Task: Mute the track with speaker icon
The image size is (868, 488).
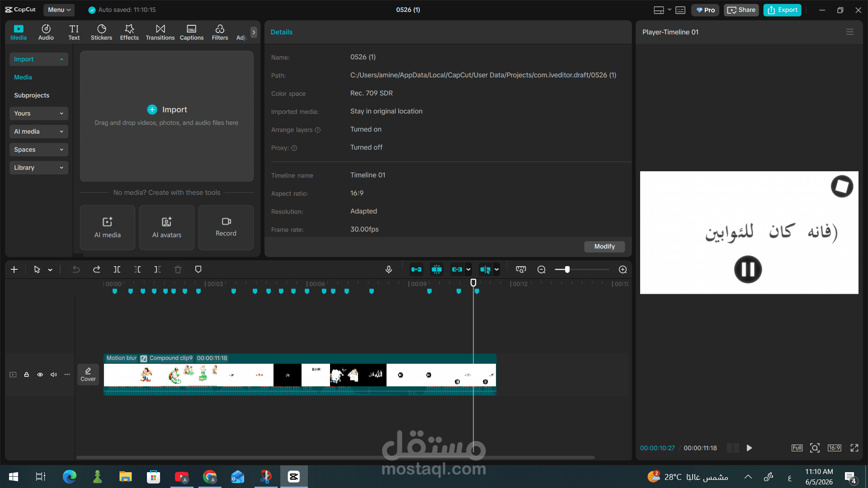Action: [x=54, y=375]
